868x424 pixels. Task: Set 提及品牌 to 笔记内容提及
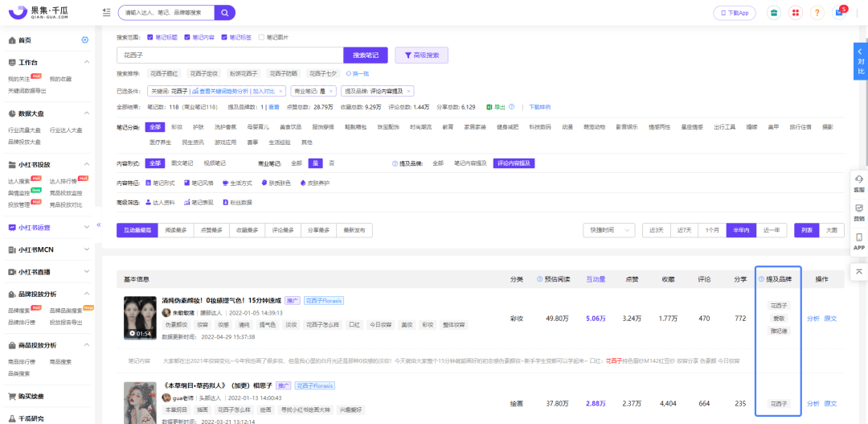pyautogui.click(x=470, y=163)
